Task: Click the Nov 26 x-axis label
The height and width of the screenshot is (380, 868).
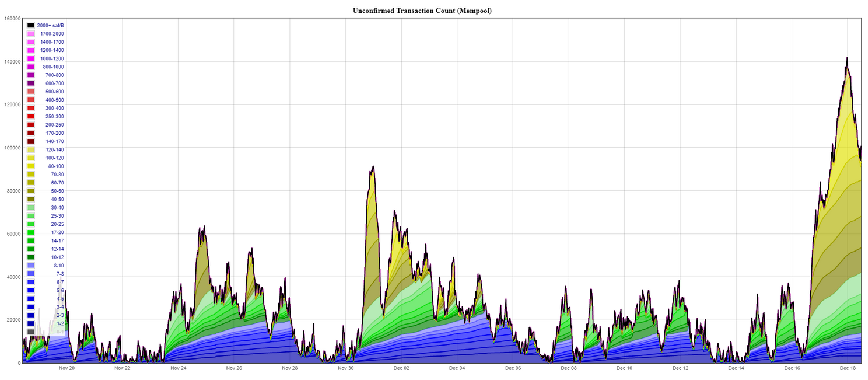Action: click(234, 368)
